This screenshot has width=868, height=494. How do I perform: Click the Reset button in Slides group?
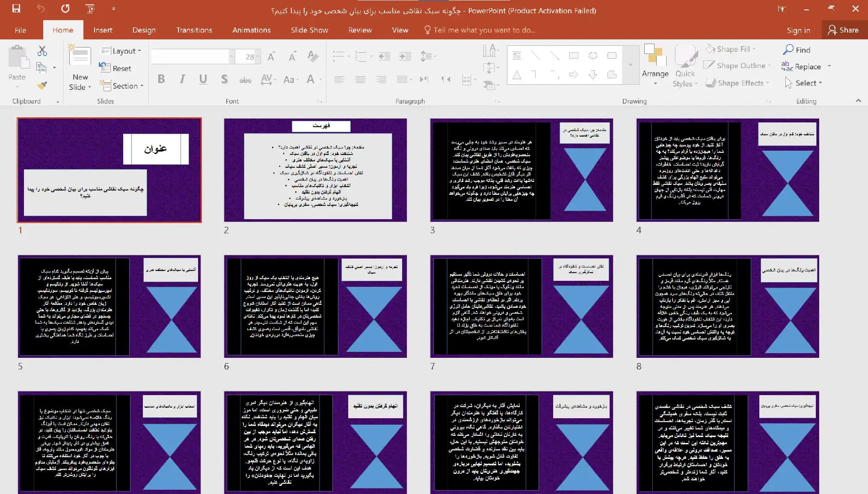point(115,68)
